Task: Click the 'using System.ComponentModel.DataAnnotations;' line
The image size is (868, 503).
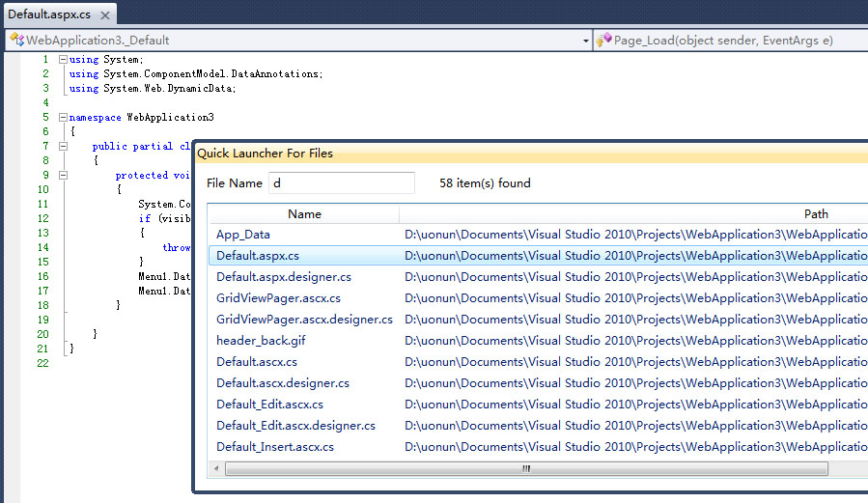Action: [196, 73]
